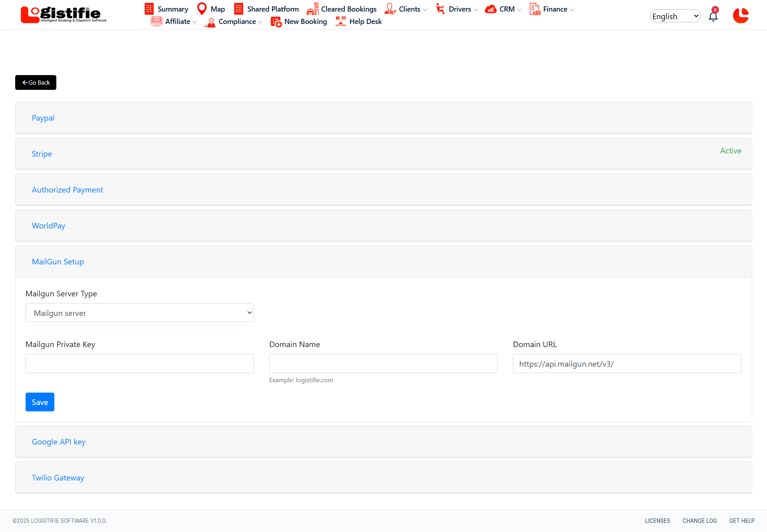Expand the Finance menu
Viewport: 767px width, 532px height.
555,9
